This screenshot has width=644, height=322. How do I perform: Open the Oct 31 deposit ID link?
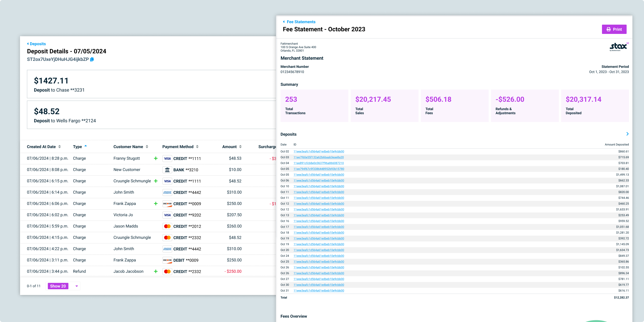(x=319, y=291)
